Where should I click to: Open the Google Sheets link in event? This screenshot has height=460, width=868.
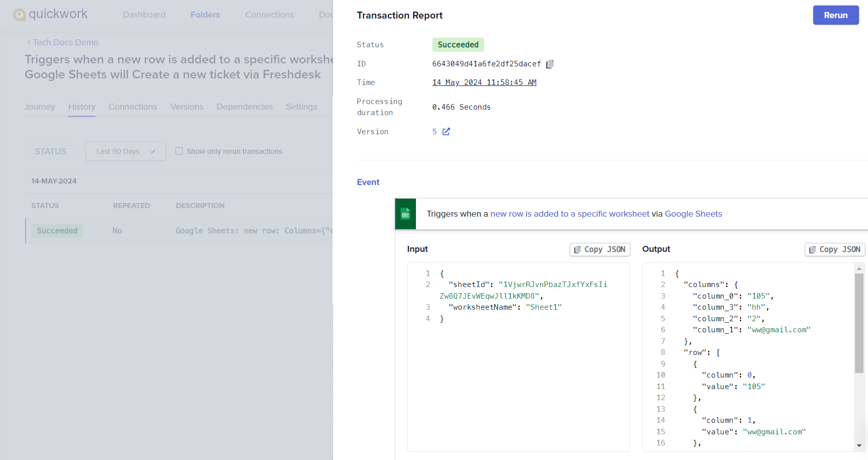pos(693,214)
